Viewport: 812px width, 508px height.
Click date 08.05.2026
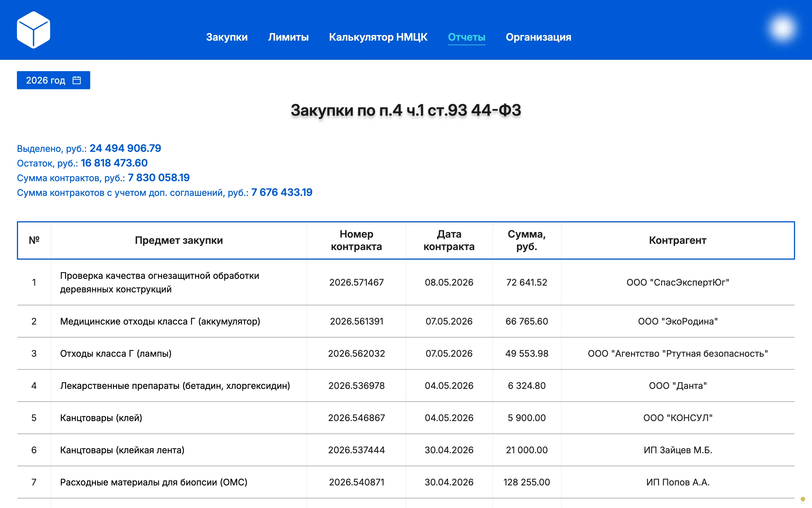point(449,282)
